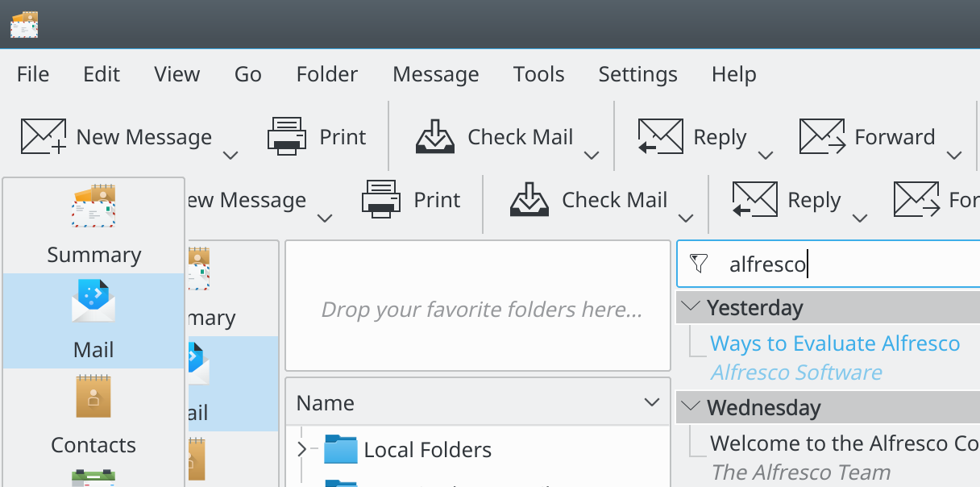Click Check Mail inbox icon in upper toolbar

[x=435, y=136]
